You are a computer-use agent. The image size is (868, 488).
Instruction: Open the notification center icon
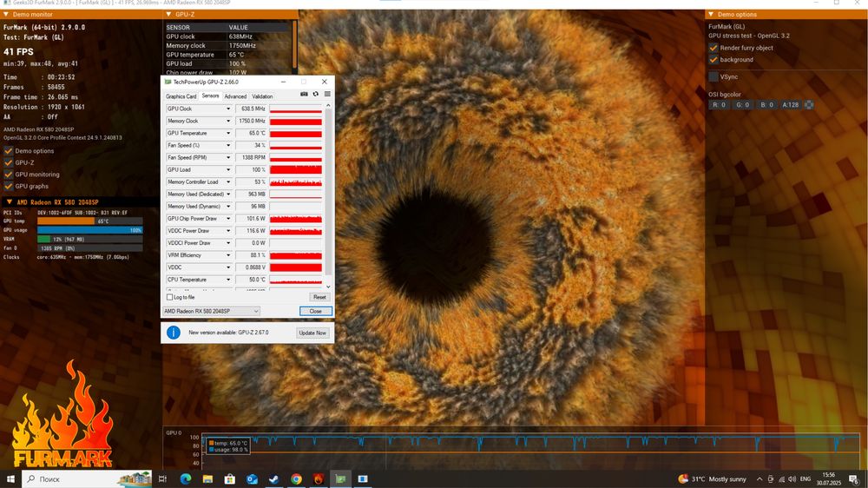coord(853,479)
